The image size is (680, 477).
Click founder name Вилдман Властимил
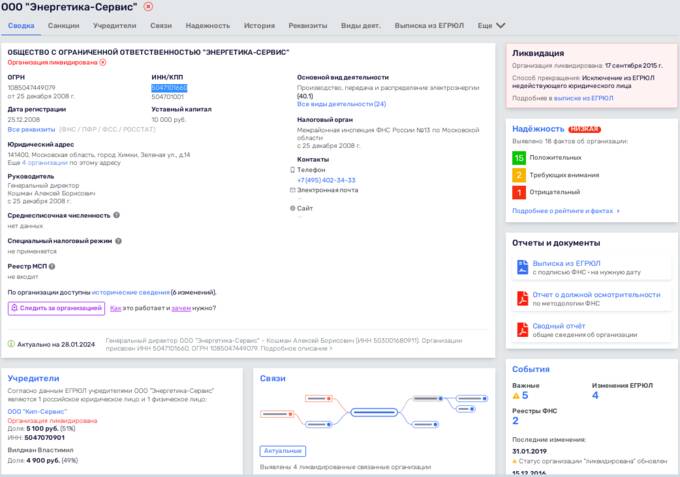[40, 450]
